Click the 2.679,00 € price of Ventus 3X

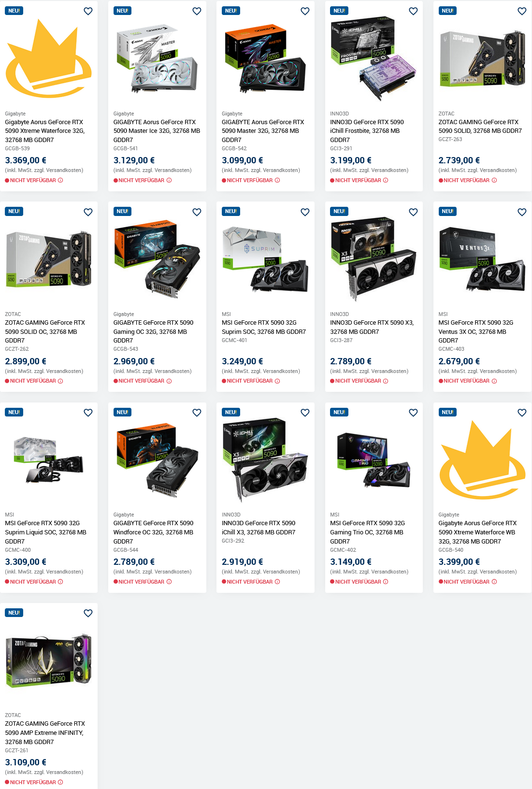pyautogui.click(x=459, y=361)
